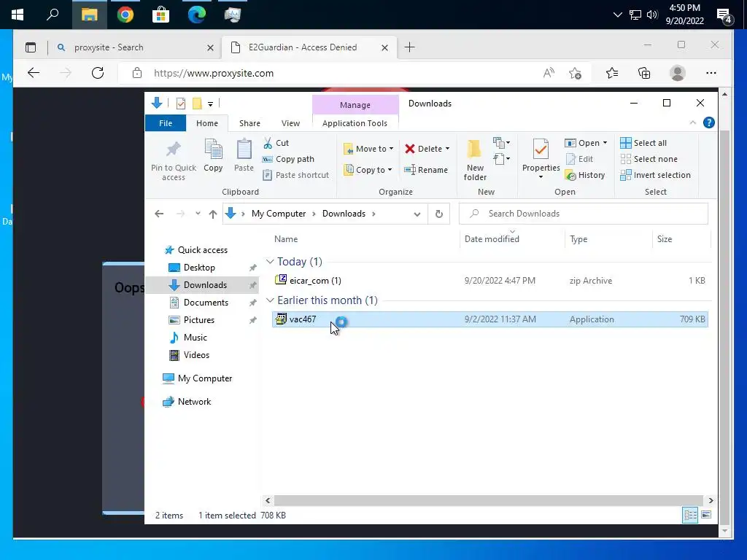Open the Easy access dropdown icon
Screen dimensions: 747x560
click(501, 158)
